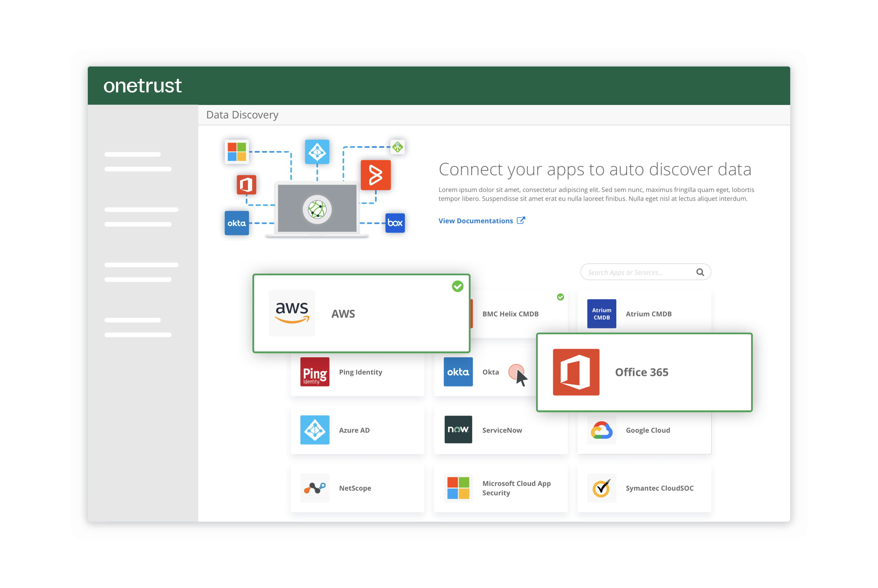The image size is (878, 588).
Task: Select the Office 365 card label
Action: [x=641, y=372]
